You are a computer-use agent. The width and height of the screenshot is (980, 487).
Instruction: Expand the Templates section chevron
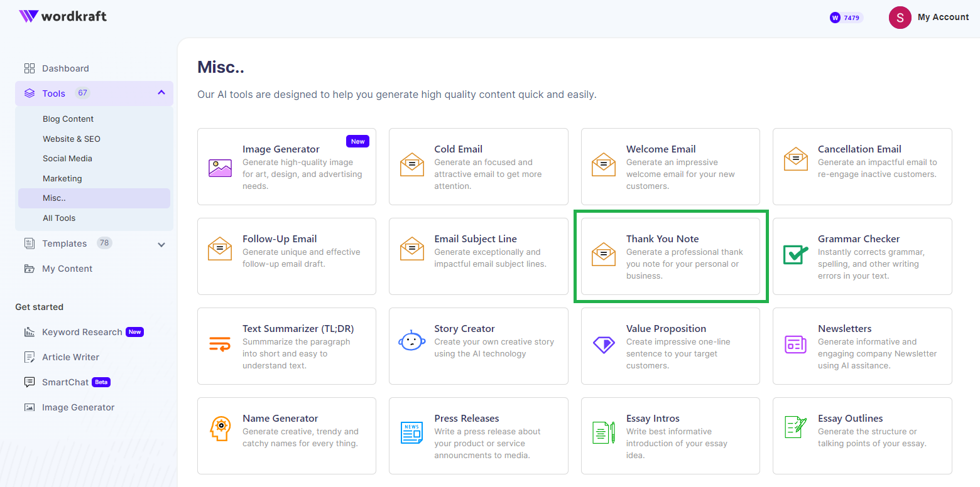tap(161, 244)
